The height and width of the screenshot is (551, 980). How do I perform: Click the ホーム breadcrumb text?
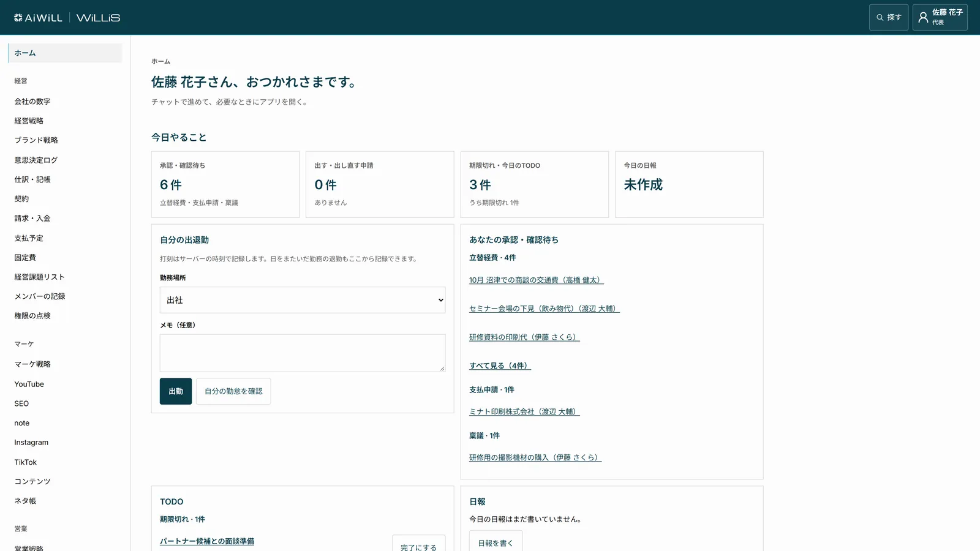click(x=160, y=61)
